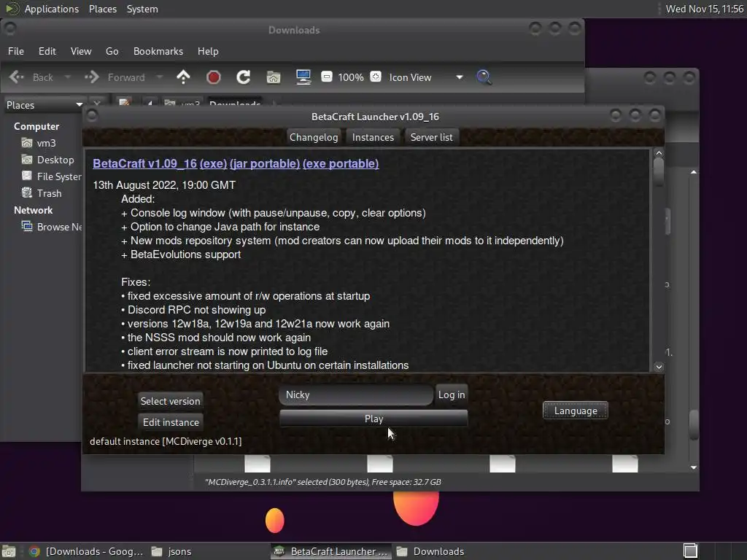
Task: Click the (exe) download link
Action: (x=214, y=163)
